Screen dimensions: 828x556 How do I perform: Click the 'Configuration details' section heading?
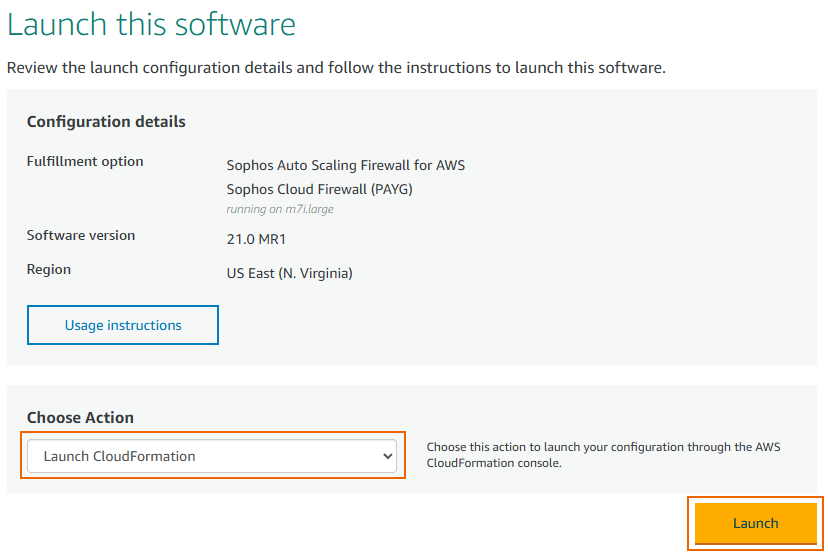coord(106,122)
